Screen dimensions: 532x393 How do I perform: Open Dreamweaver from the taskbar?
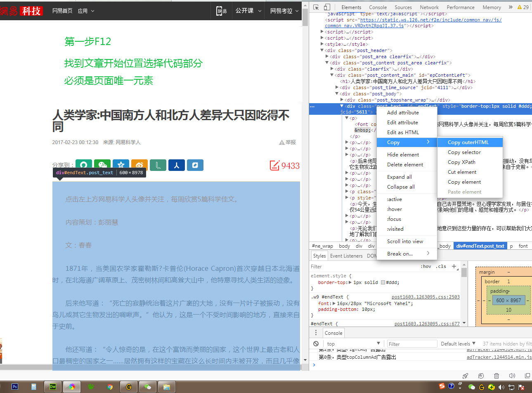click(x=53, y=387)
